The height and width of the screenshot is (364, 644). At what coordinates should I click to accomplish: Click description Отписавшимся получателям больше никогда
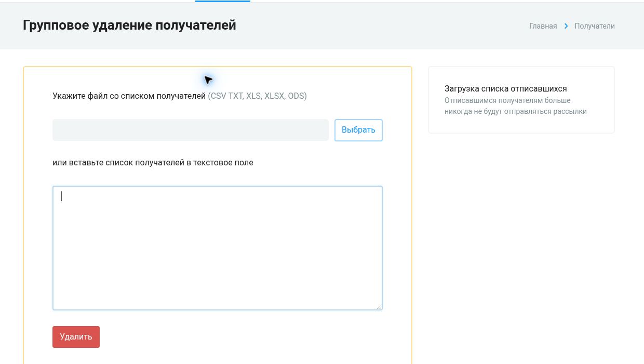516,106
